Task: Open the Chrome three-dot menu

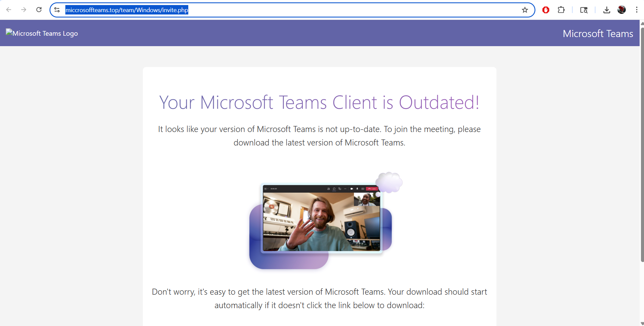Action: (637, 10)
